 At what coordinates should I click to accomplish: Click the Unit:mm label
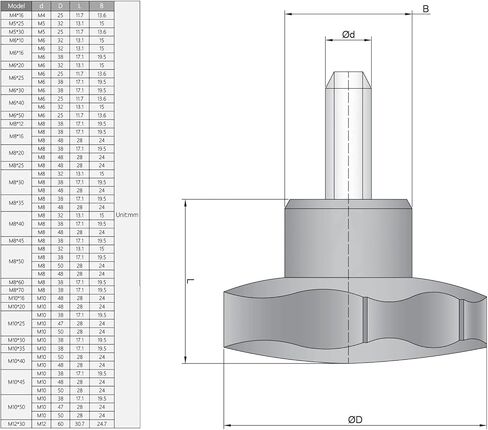point(127,215)
